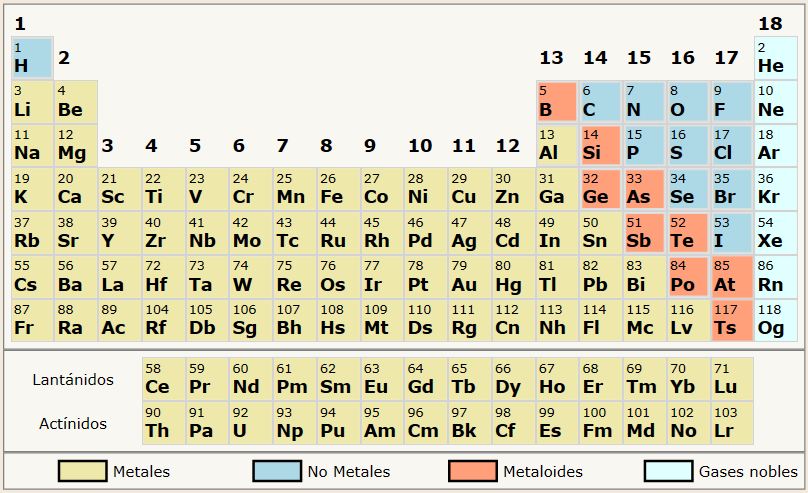Open the Oganesson (Og) element cell

point(776,320)
